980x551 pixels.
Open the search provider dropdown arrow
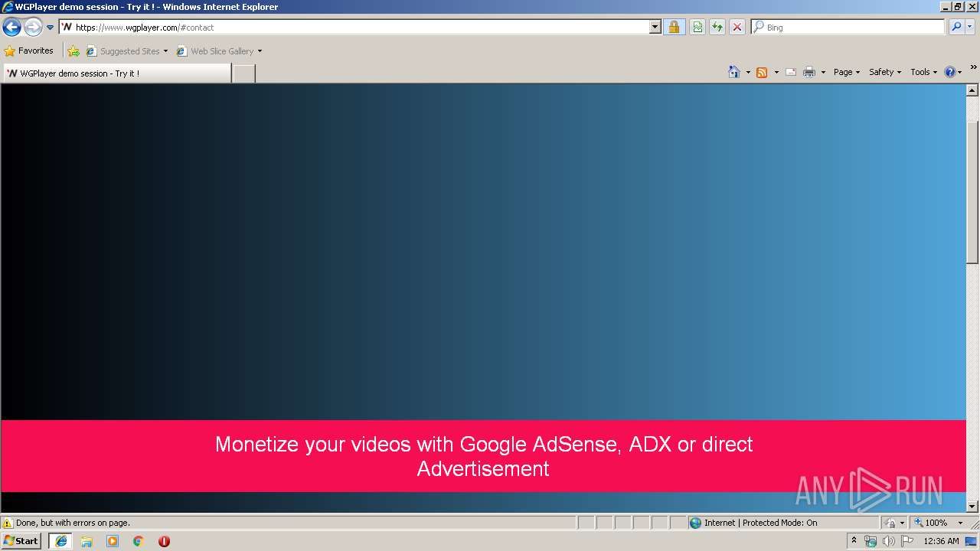point(970,28)
